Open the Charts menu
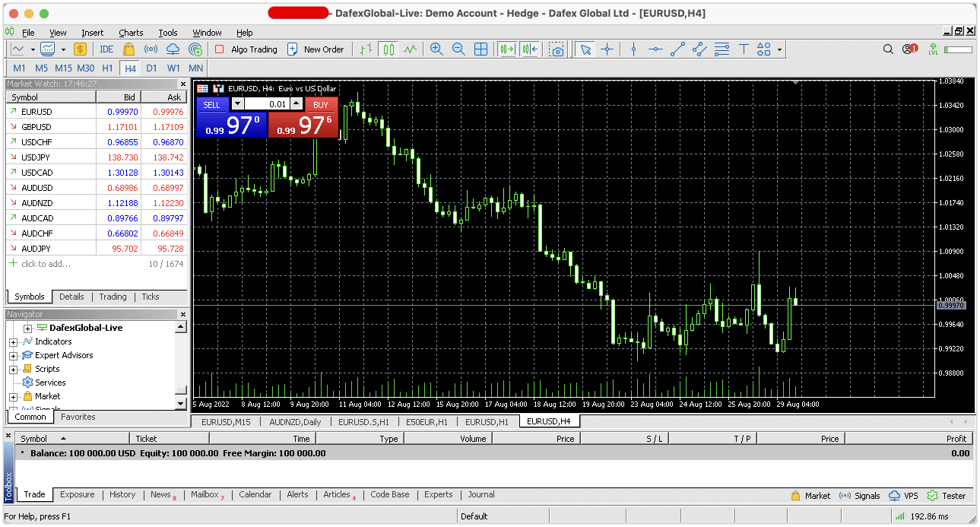This screenshot has height=527, width=980. tap(131, 33)
